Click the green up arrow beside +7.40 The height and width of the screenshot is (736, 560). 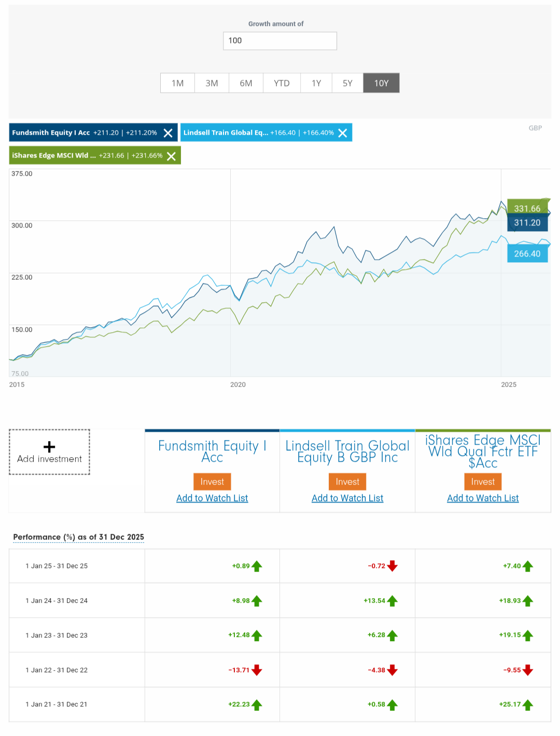[528, 566]
